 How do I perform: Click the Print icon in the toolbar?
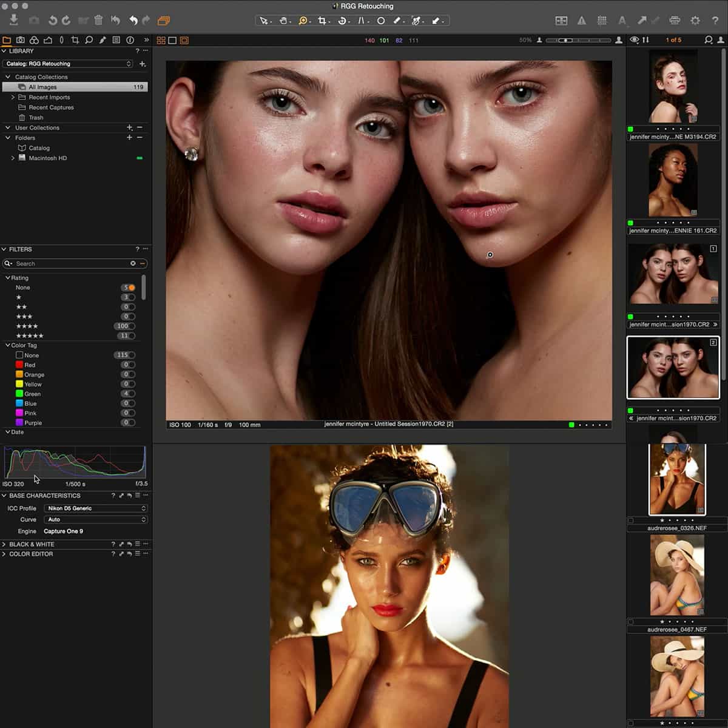click(x=674, y=20)
